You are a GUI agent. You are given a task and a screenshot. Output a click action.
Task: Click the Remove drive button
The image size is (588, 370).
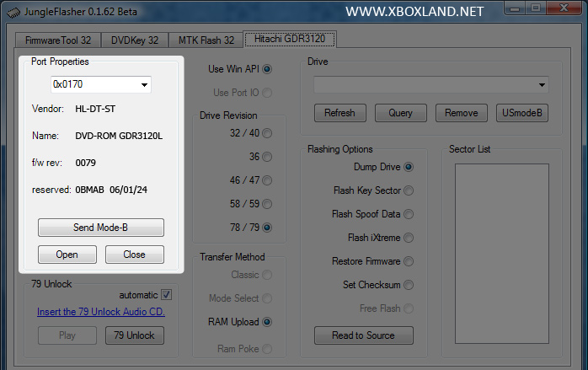coord(462,113)
